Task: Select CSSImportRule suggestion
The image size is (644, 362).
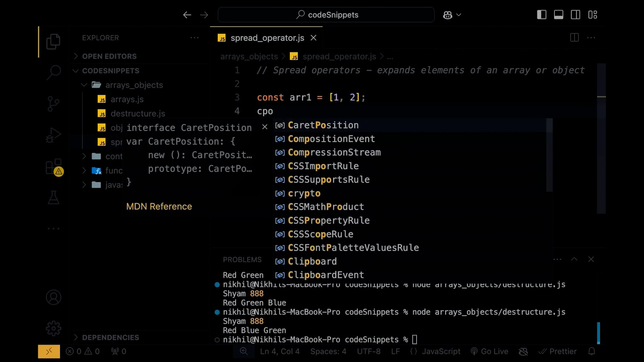Action: (x=410, y=166)
